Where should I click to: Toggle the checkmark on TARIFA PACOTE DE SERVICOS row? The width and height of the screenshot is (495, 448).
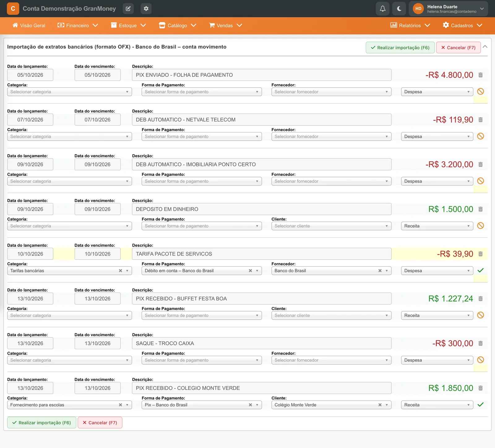pyautogui.click(x=480, y=270)
